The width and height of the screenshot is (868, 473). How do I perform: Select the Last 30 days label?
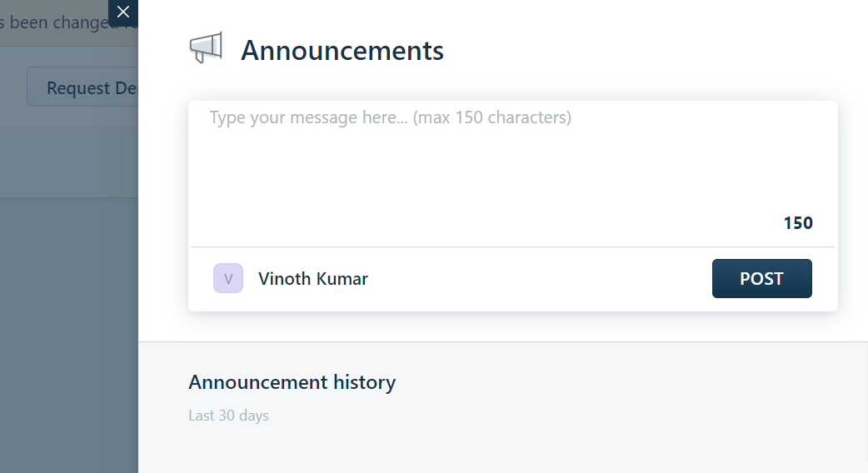[228, 416]
